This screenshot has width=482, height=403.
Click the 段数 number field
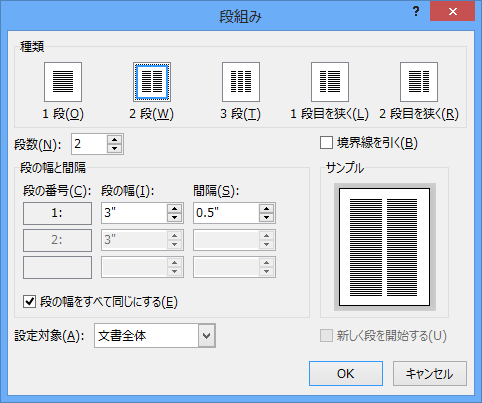[89, 144]
